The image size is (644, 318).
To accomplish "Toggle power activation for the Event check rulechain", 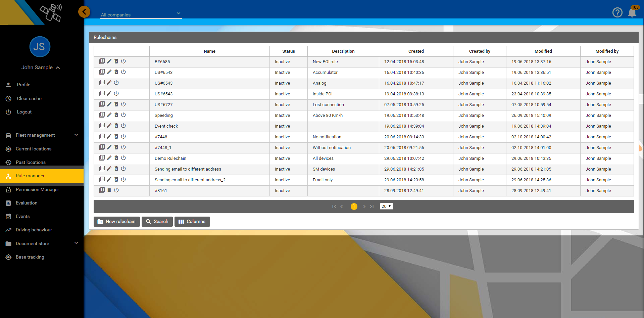I will [123, 126].
